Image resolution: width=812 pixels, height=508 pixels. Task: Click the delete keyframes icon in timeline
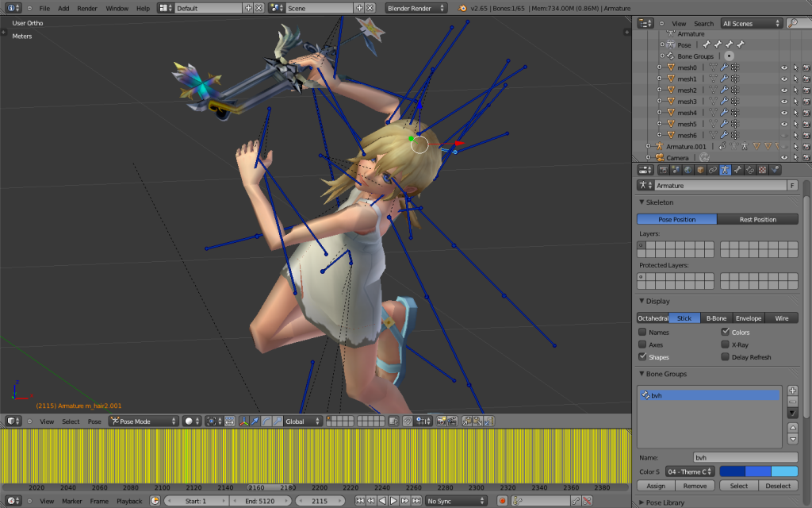click(587, 501)
